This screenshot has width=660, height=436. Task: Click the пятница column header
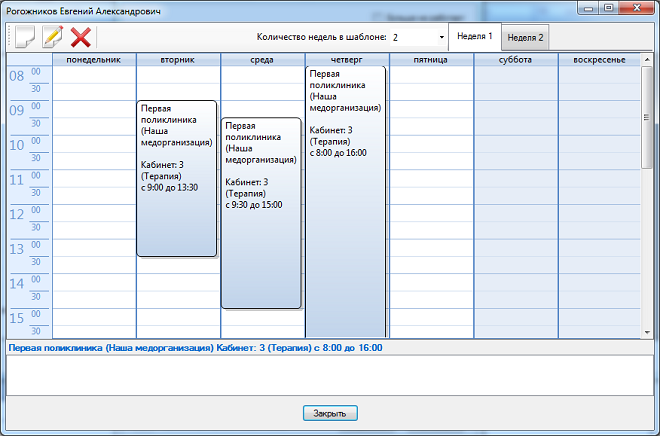tap(431, 60)
